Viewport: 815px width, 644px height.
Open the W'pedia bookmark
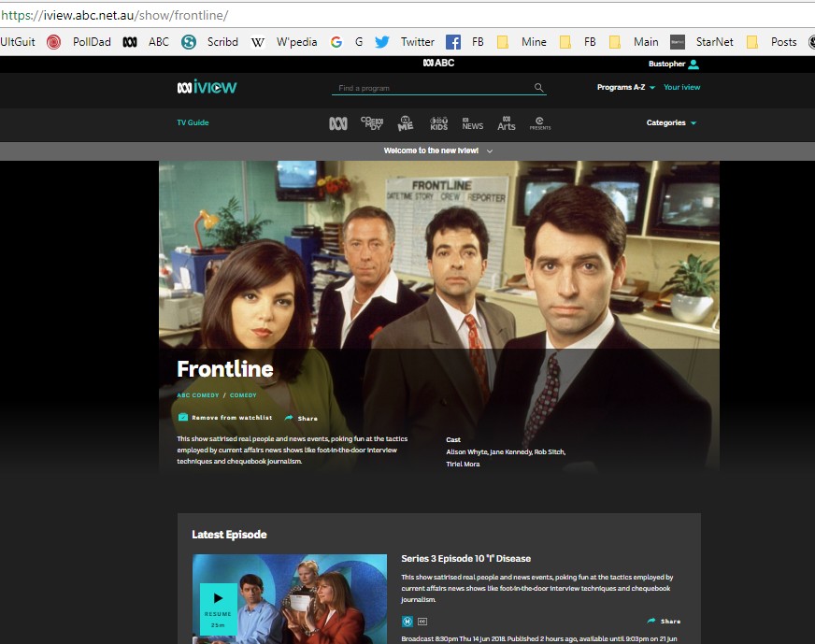point(284,42)
